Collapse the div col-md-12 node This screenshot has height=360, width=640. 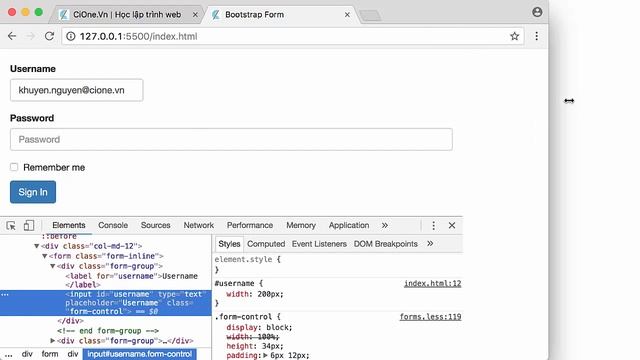[x=36, y=246]
